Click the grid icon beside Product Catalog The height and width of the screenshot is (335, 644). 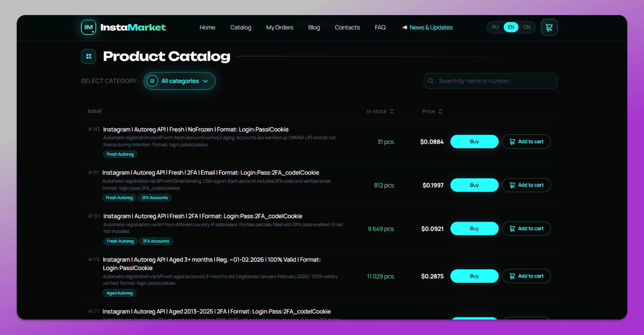tap(88, 56)
